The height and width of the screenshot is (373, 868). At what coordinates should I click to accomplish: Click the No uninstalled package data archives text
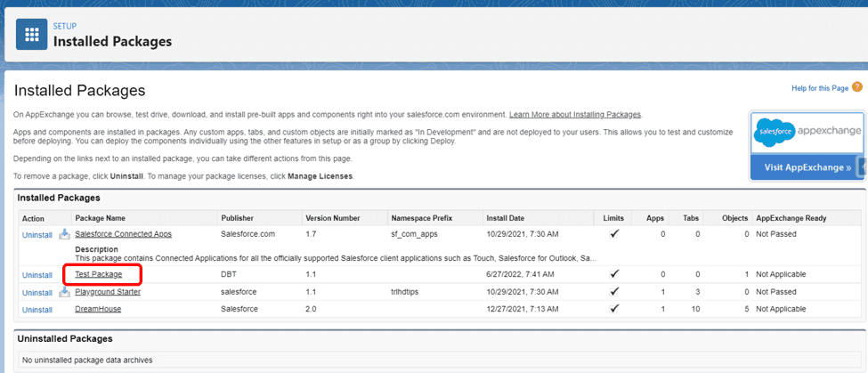[x=87, y=361]
